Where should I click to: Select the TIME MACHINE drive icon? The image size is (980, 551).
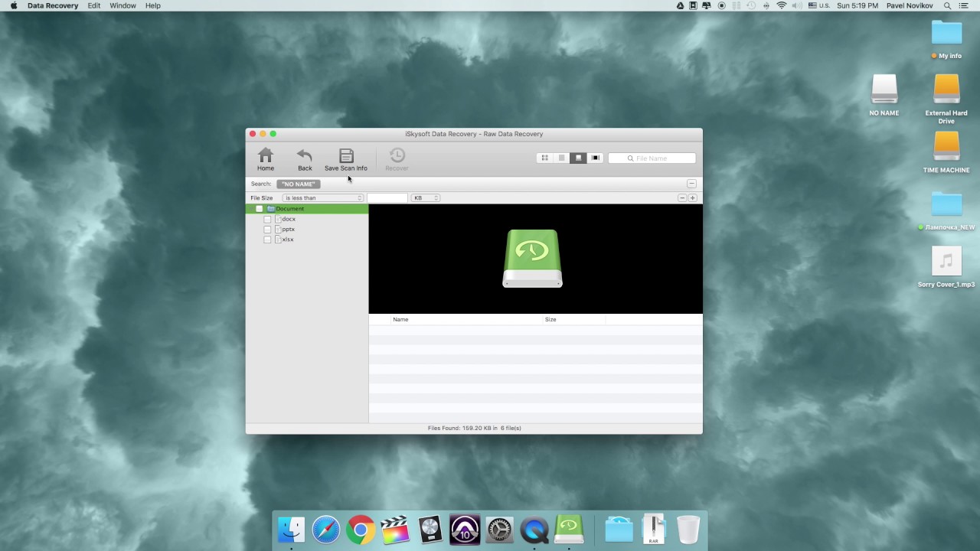click(x=946, y=152)
